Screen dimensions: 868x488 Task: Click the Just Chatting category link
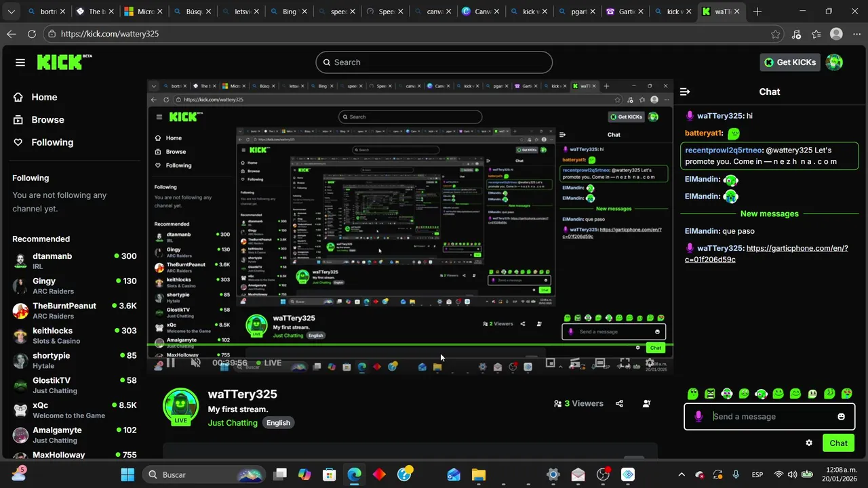233,423
